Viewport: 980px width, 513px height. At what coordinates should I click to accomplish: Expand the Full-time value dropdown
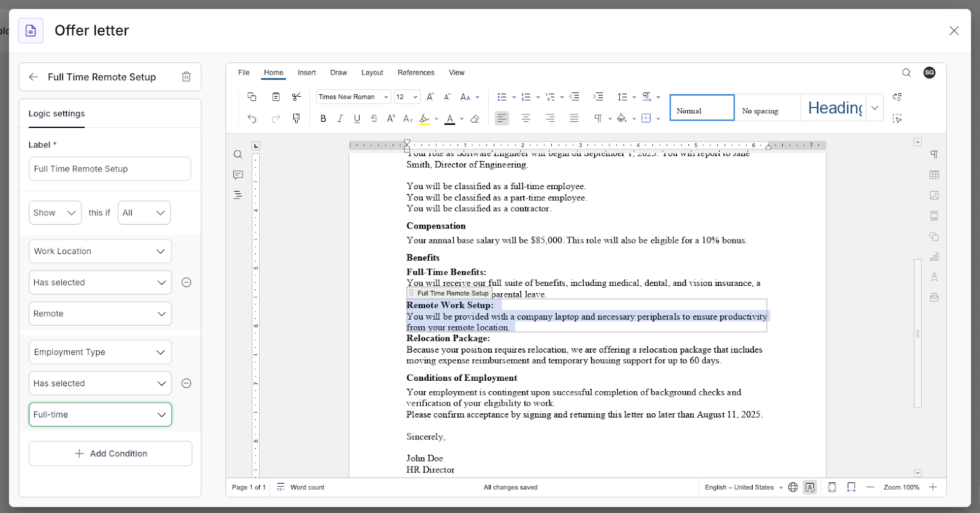100,414
